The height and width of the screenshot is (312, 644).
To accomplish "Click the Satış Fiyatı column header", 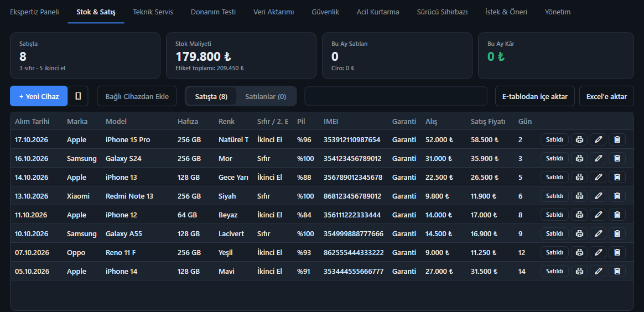I will pyautogui.click(x=488, y=122).
